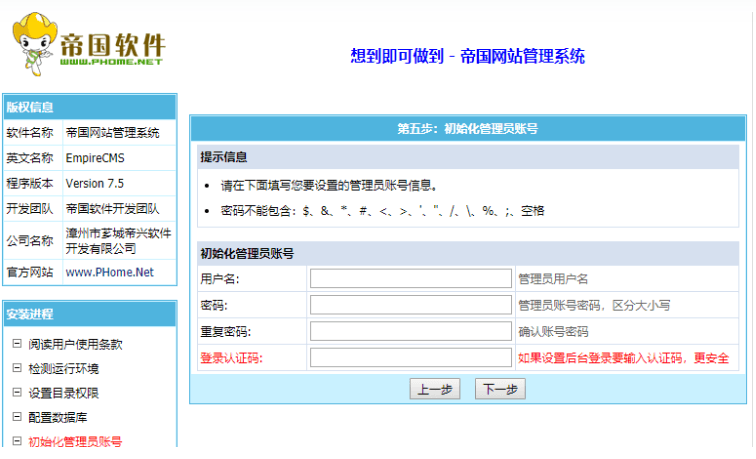Focus the 登录认证码 input field
Screen dimensions: 756x459
[411, 357]
